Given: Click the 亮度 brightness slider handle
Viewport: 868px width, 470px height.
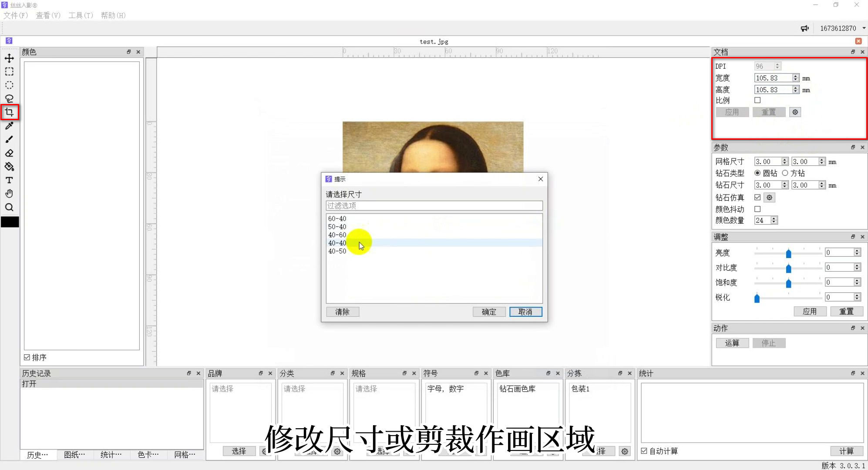Looking at the screenshot, I should point(788,253).
